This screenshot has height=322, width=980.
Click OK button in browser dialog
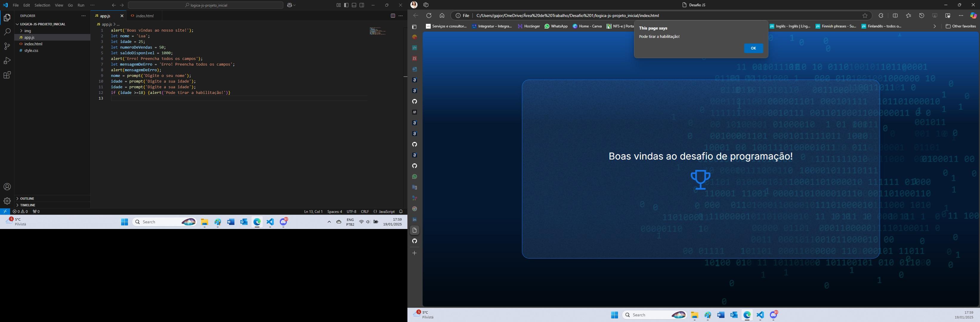tap(754, 47)
